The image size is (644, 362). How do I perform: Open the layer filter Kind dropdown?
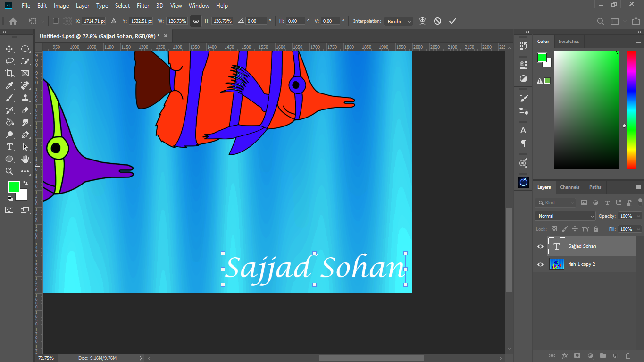[x=555, y=202]
